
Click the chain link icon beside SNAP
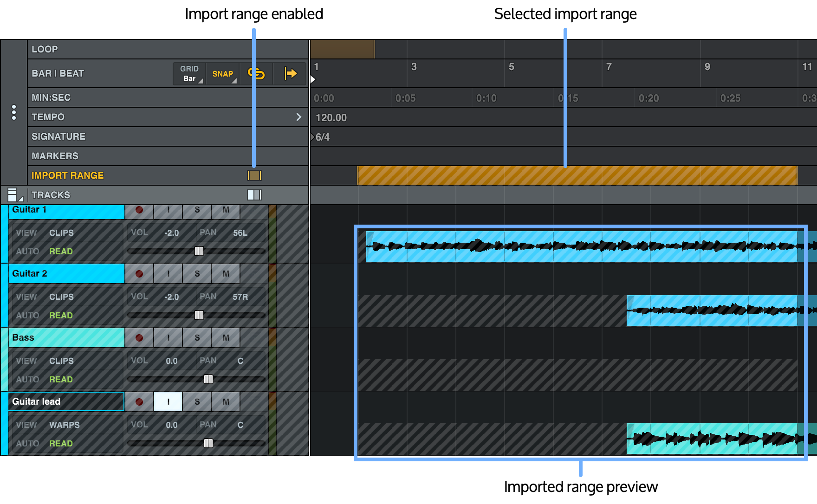(257, 73)
